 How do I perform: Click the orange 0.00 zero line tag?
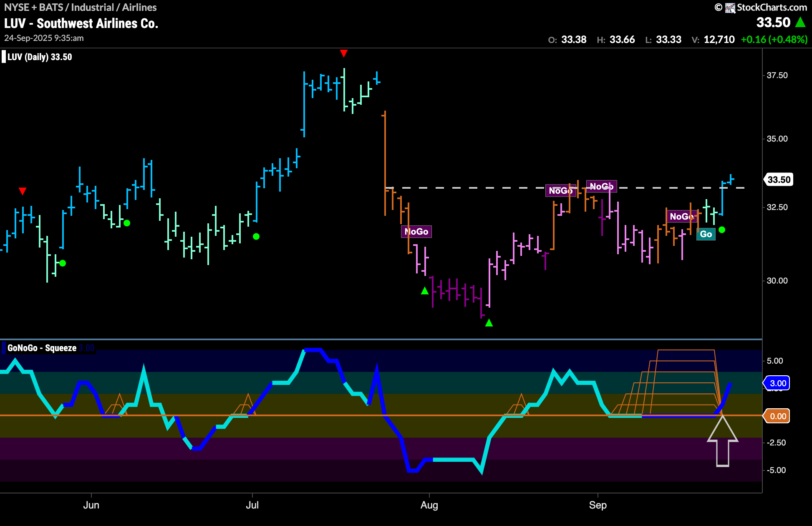coord(777,416)
